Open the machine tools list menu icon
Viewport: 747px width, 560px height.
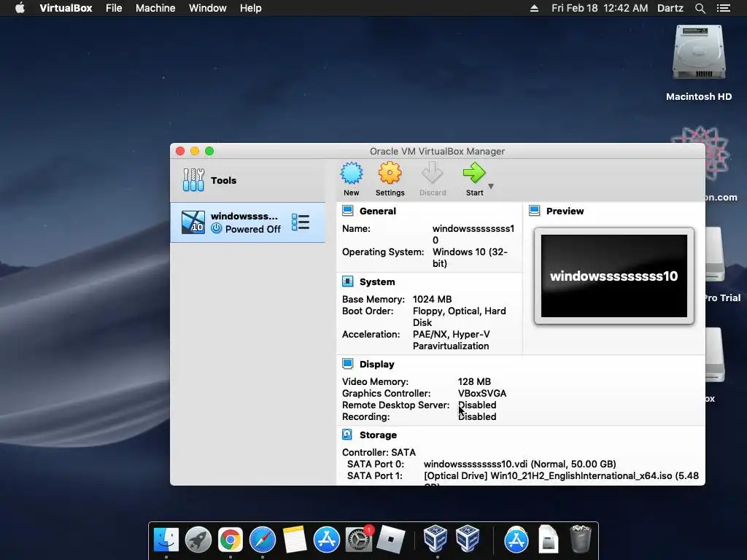click(301, 222)
